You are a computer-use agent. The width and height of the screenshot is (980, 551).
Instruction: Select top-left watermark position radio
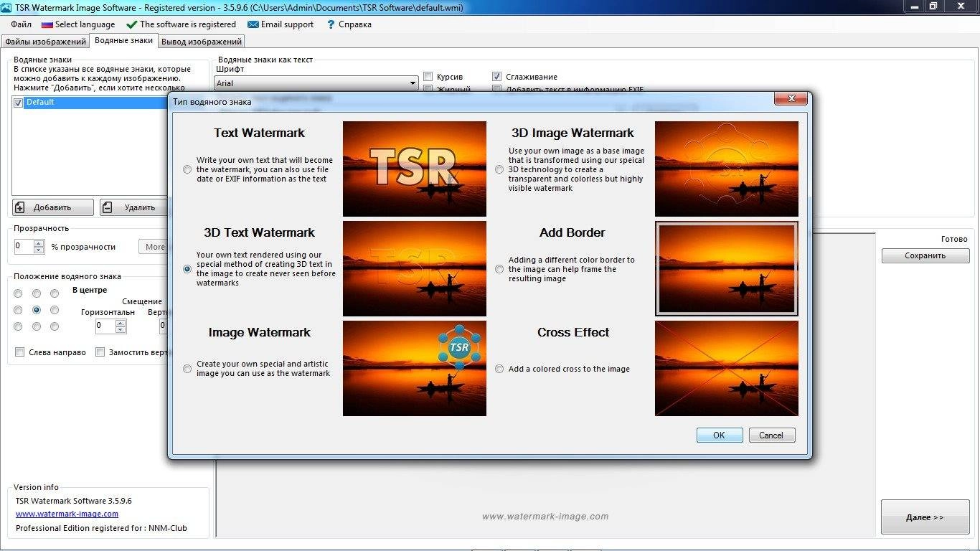click(x=18, y=293)
